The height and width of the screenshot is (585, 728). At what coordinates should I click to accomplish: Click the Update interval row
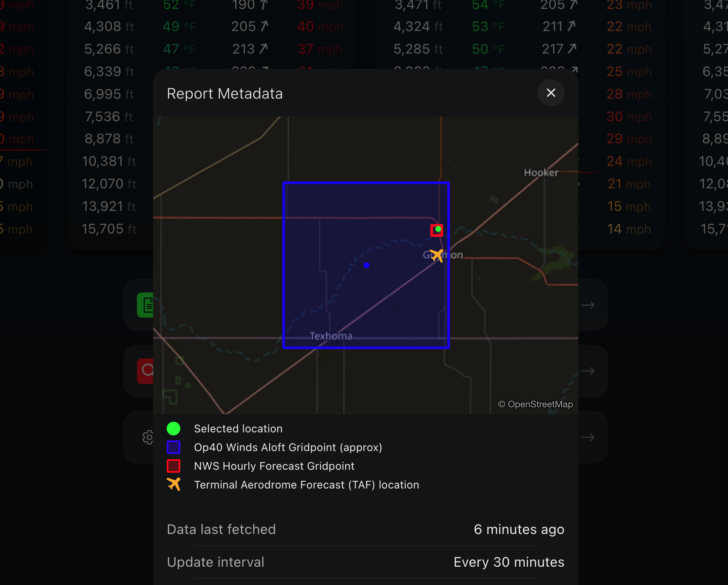(366, 562)
